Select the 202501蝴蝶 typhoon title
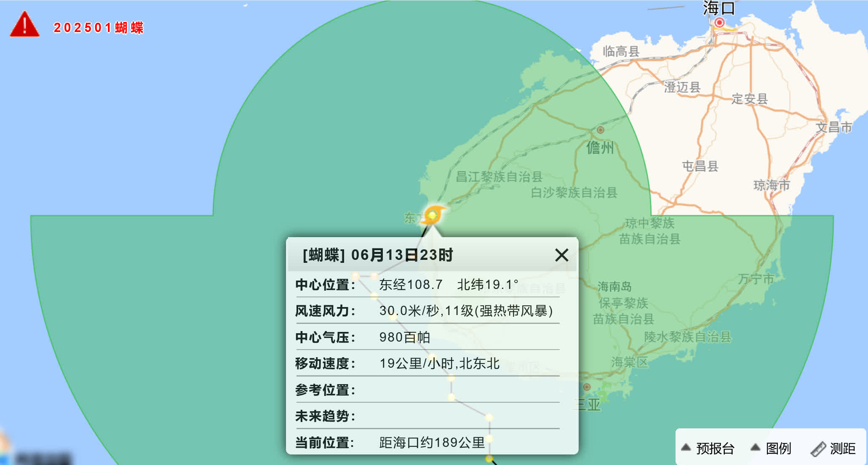This screenshot has height=465, width=868. pos(98,28)
